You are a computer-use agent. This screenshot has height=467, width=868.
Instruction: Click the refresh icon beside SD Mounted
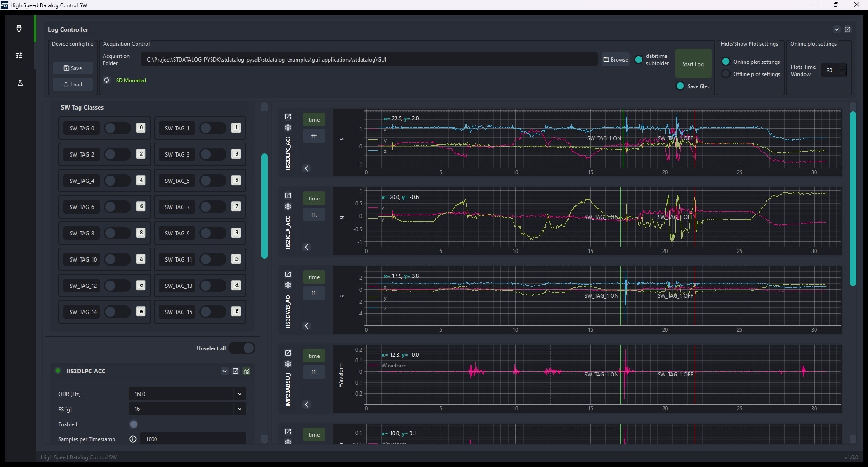click(x=107, y=80)
